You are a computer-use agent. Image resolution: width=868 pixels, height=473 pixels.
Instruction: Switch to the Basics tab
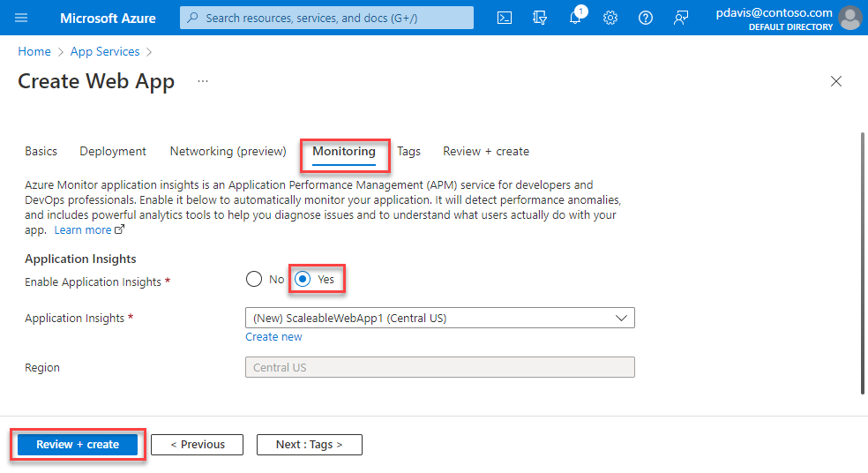click(41, 152)
